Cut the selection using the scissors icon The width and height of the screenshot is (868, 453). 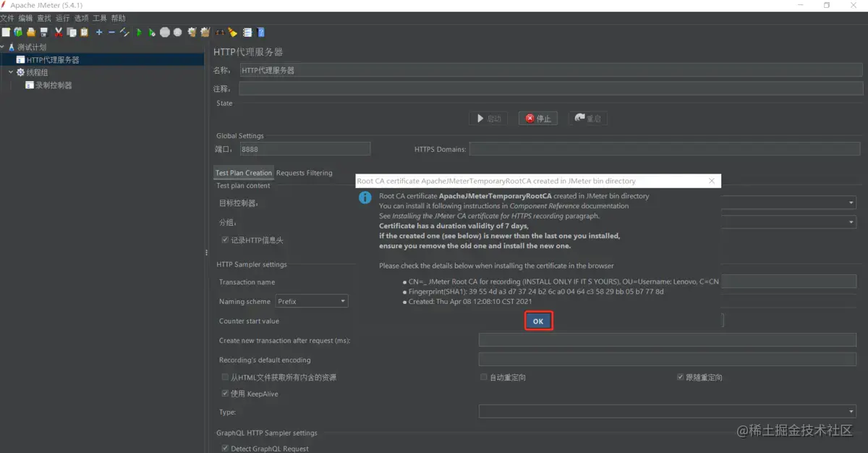[x=59, y=32]
